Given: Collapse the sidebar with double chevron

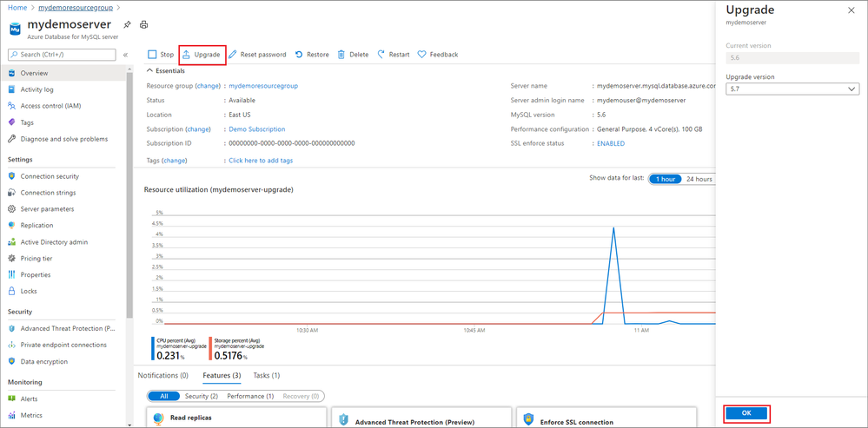Looking at the screenshot, I should coord(125,55).
